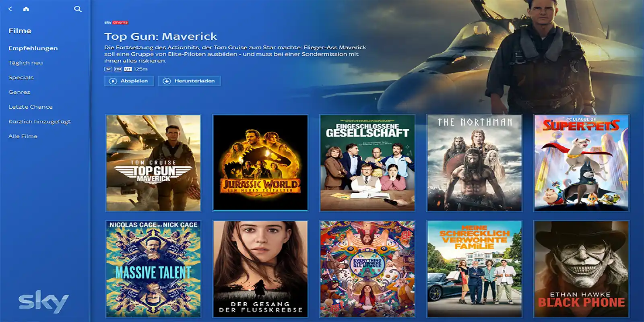This screenshot has width=644, height=322.
Task: Open Kürzlich hinzugefügt section
Action: (39, 122)
